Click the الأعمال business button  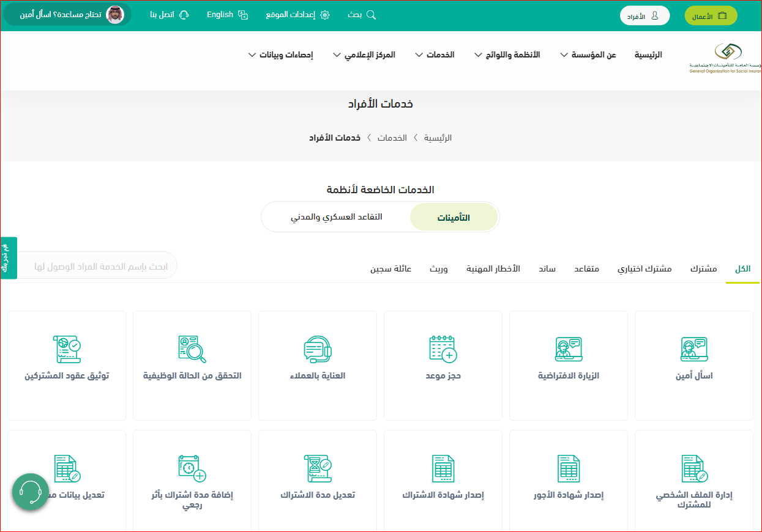click(710, 16)
